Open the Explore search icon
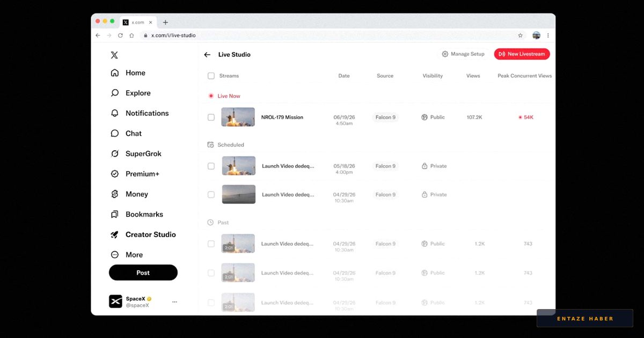Screen dimensions: 644x338 tap(114, 93)
